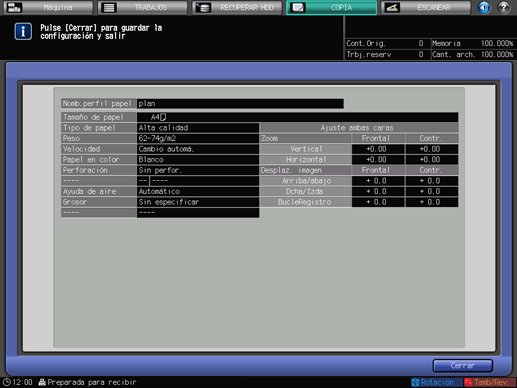This screenshot has height=388, width=517.
Task: Click the 'Blanco' paper color value
Action: coord(198,160)
